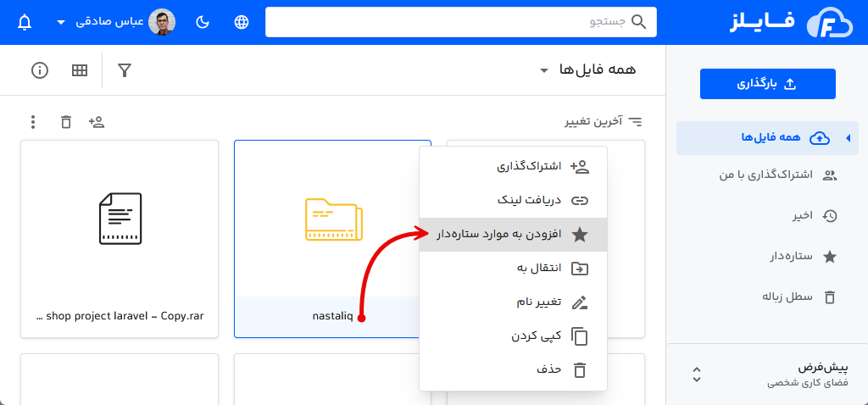Click the user avatar photo
868x405 pixels.
pyautogui.click(x=162, y=22)
